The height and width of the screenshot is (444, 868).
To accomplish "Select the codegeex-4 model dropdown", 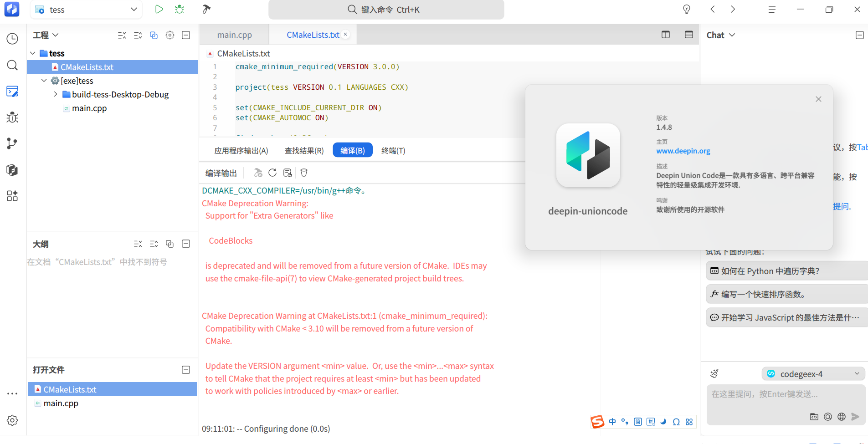I will [813, 374].
